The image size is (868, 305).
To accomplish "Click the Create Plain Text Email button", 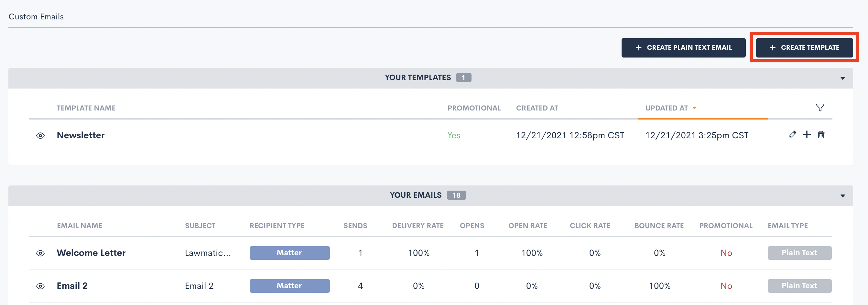I will coord(683,47).
